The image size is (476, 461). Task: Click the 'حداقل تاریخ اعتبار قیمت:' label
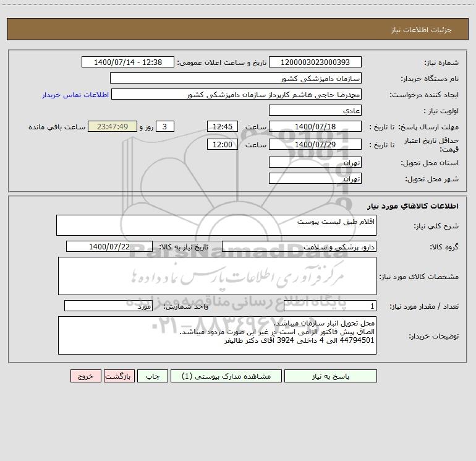point(431,145)
